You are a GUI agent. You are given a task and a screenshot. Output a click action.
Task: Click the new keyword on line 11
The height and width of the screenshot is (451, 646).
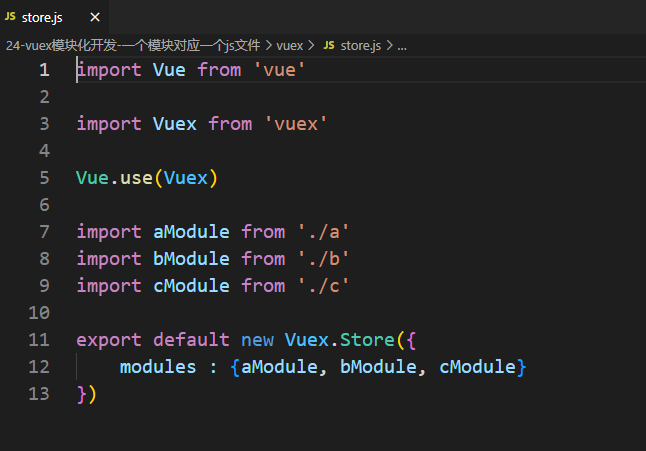pyautogui.click(x=257, y=340)
